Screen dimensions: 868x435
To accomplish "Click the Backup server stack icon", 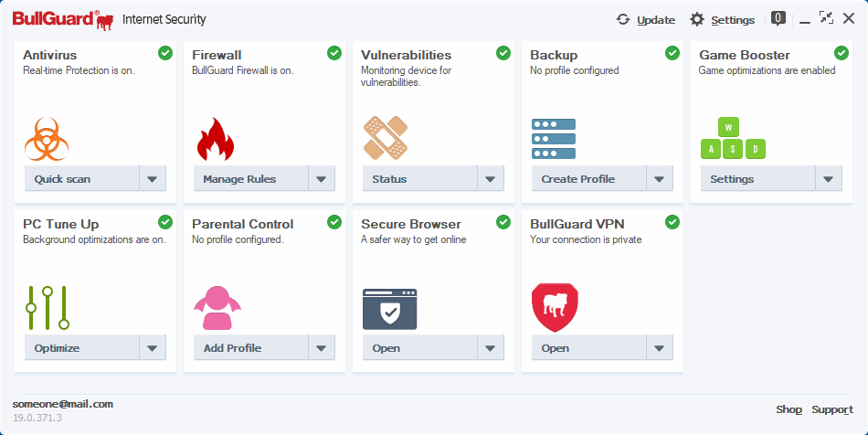I will pos(554,139).
